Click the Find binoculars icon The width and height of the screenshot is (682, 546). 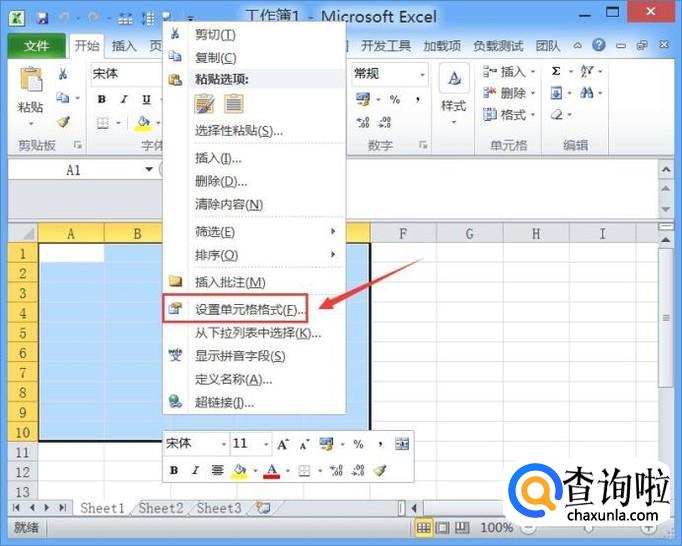coord(587,93)
